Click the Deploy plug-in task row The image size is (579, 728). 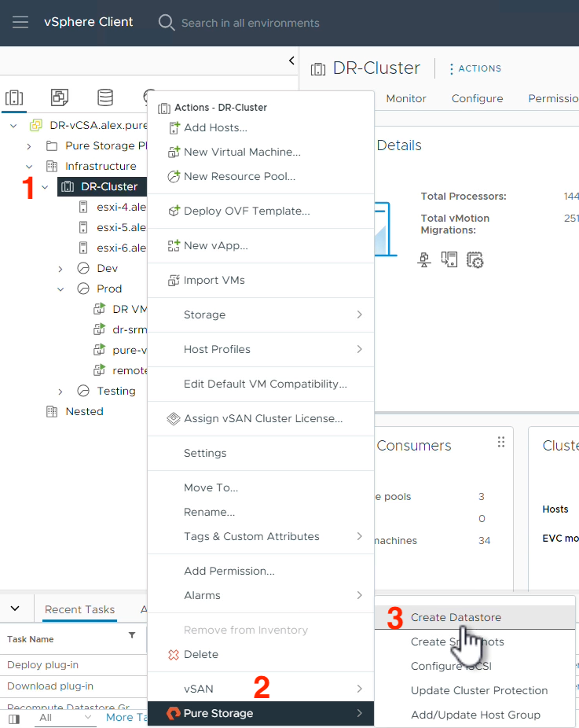coord(73,665)
